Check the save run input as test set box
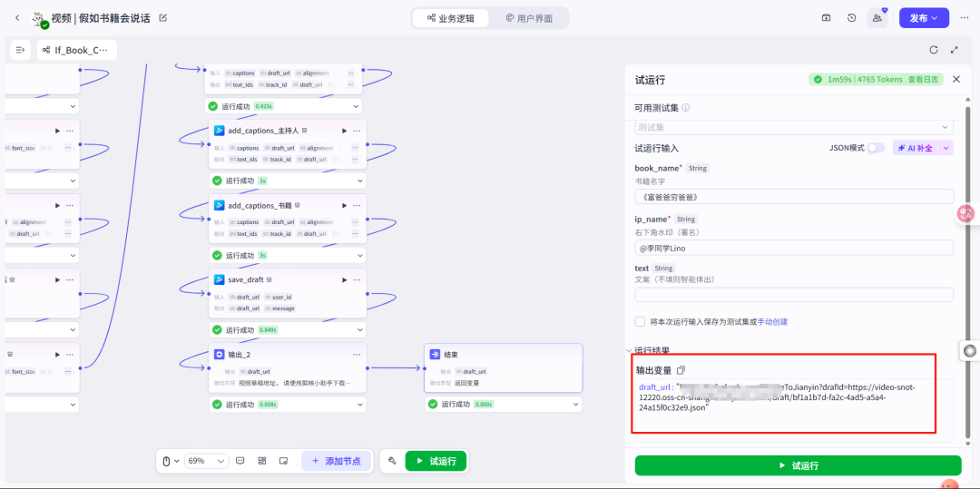The image size is (980, 489). click(640, 322)
